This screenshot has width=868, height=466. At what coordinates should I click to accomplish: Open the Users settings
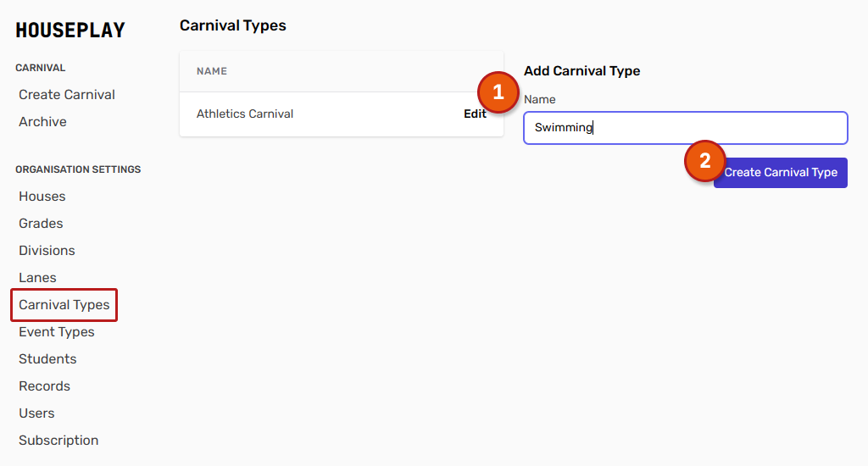tap(36, 413)
